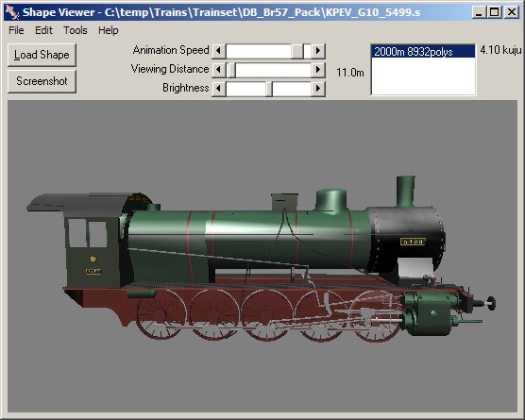
Task: Click the Viewing Distance left arrow
Action: pos(219,70)
